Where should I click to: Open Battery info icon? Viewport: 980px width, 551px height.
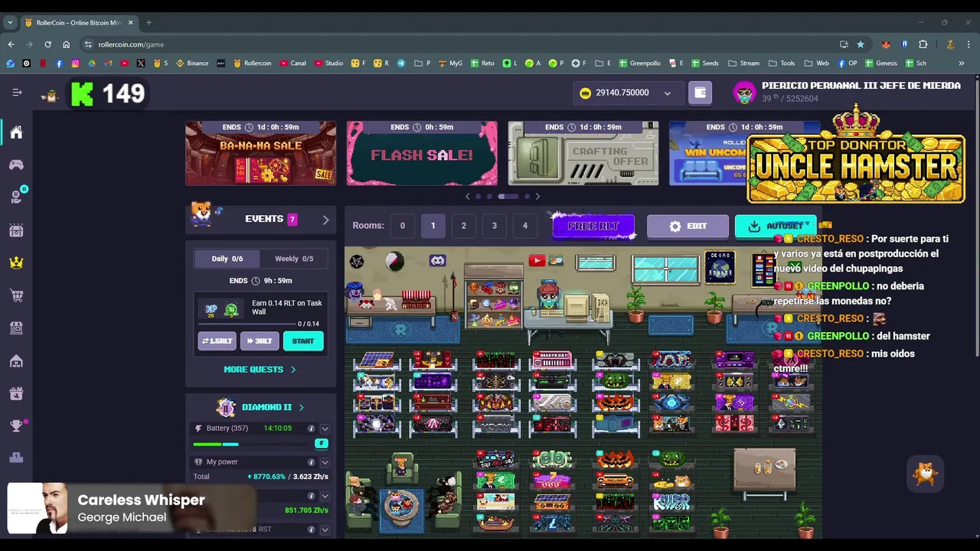(x=311, y=429)
